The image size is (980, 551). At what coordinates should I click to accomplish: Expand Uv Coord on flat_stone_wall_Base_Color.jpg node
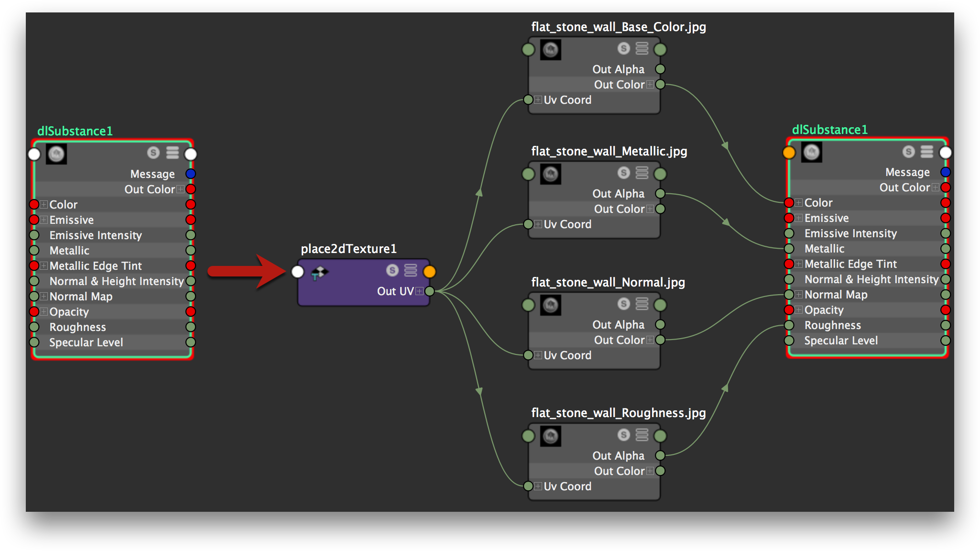538,100
